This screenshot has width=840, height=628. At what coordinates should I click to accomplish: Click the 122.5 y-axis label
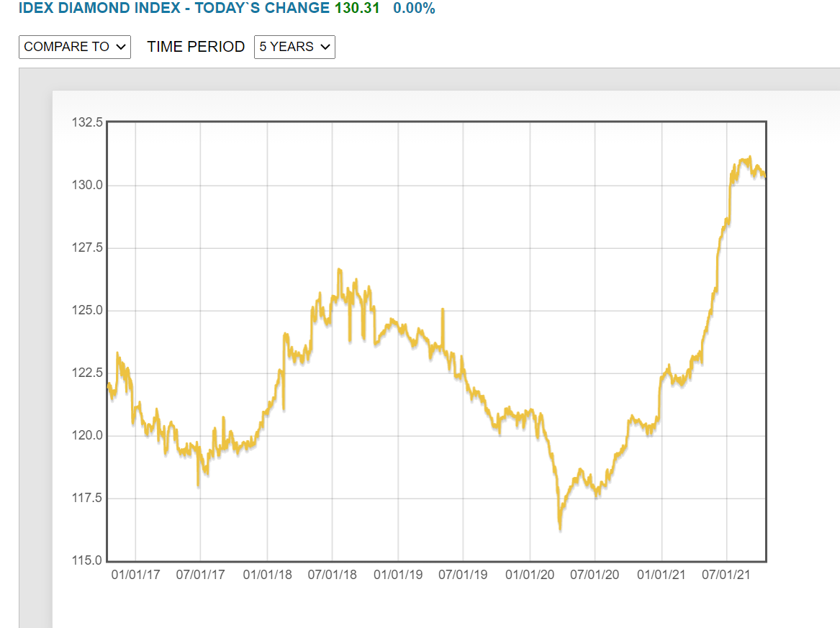pyautogui.click(x=87, y=373)
